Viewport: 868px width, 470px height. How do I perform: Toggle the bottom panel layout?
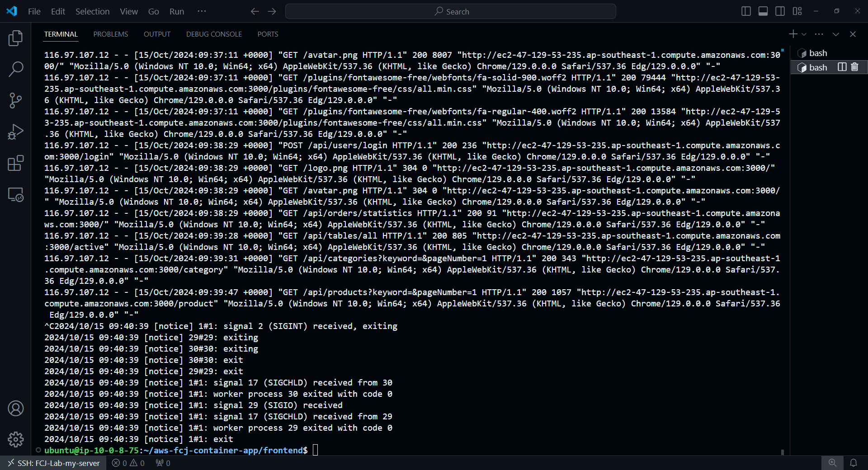pos(763,11)
